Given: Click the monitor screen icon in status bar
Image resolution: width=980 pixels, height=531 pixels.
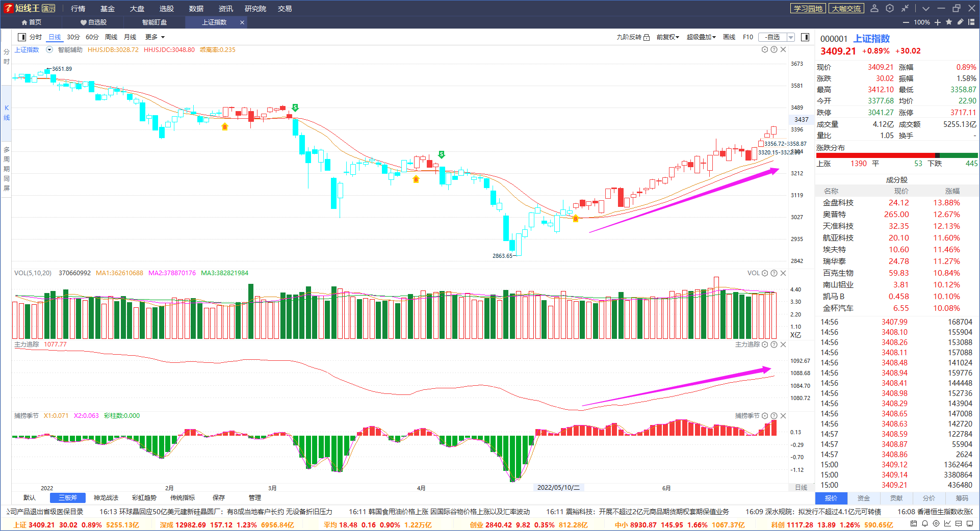Looking at the screenshot, I should [x=970, y=524].
